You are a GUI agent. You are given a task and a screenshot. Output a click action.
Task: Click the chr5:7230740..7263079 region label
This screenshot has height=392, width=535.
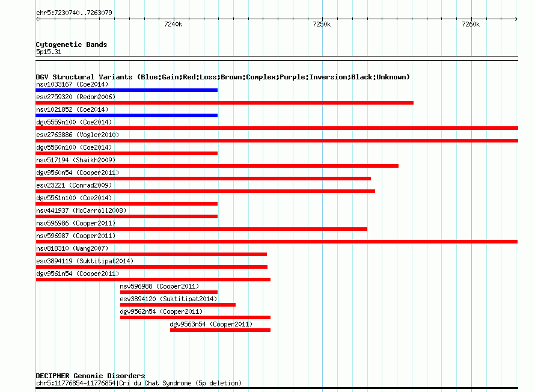[74, 13]
